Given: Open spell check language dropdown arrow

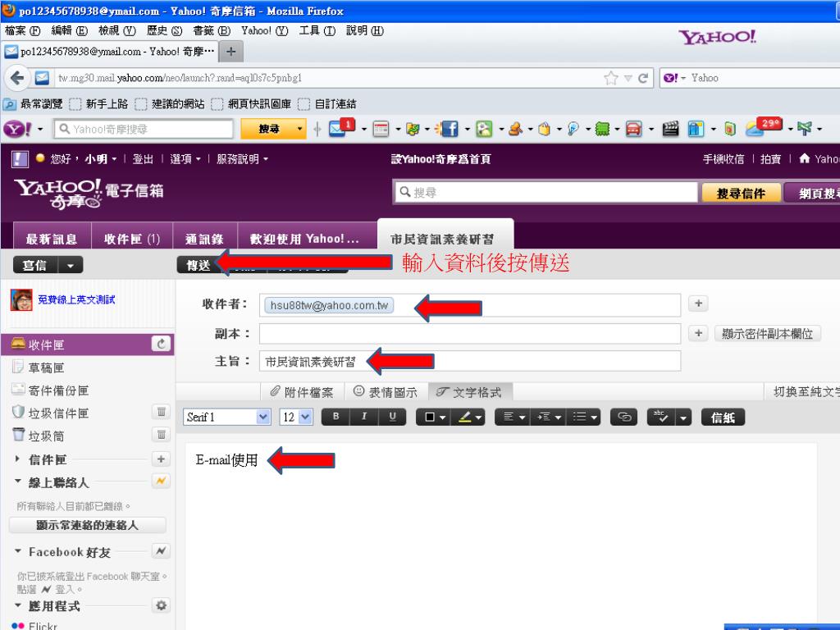Looking at the screenshot, I should click(683, 417).
